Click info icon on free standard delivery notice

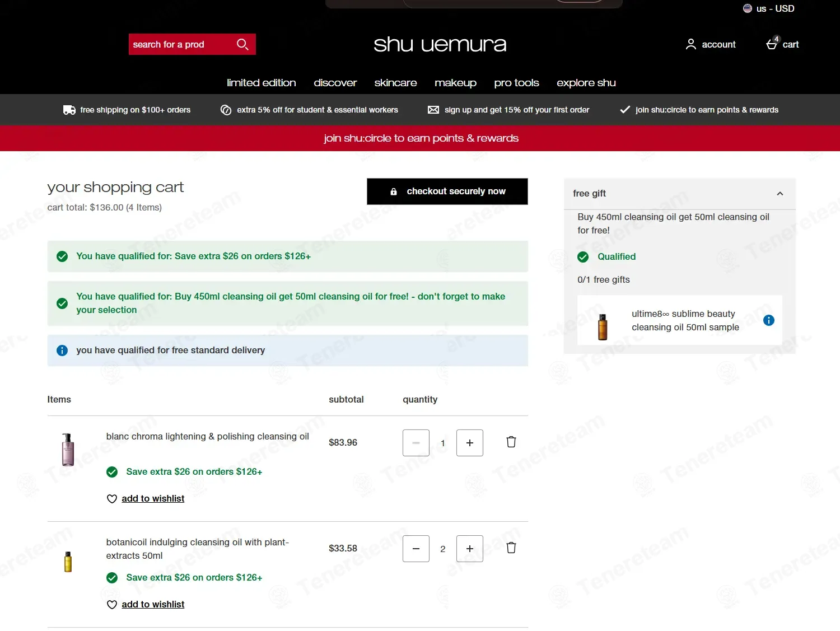pos(62,350)
